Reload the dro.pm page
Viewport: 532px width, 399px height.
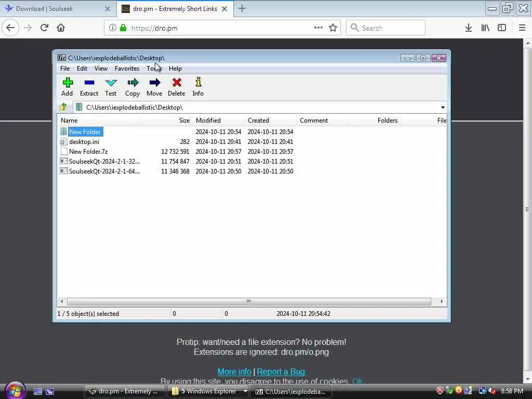pyautogui.click(x=44, y=28)
